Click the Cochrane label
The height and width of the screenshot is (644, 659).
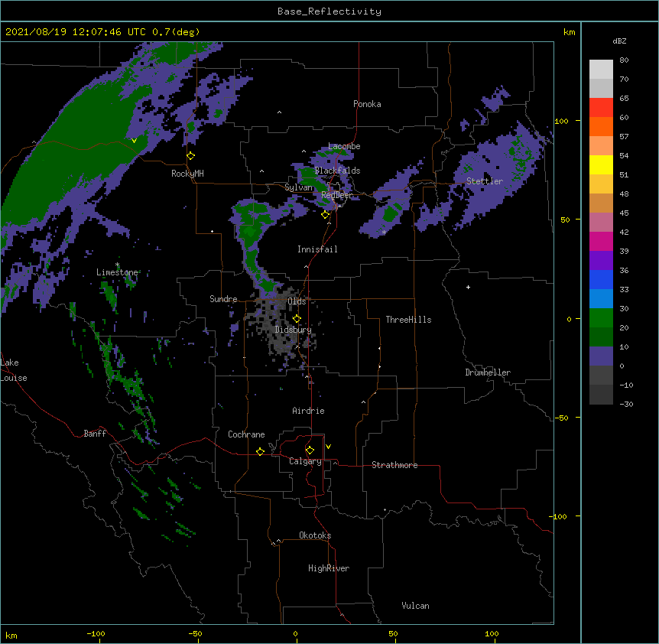pyautogui.click(x=246, y=434)
